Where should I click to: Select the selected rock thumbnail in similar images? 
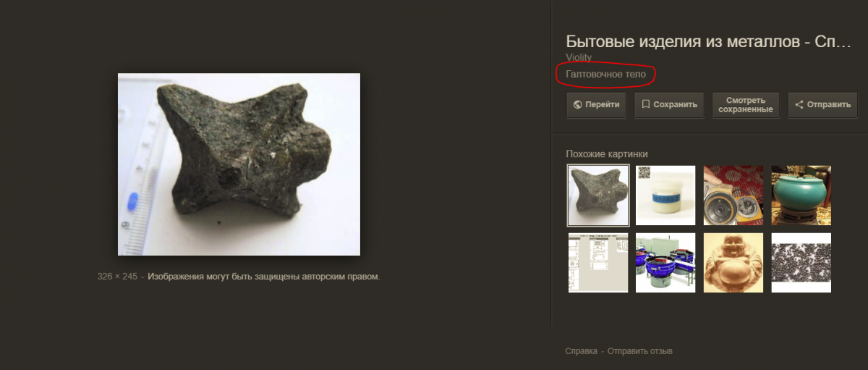597,195
